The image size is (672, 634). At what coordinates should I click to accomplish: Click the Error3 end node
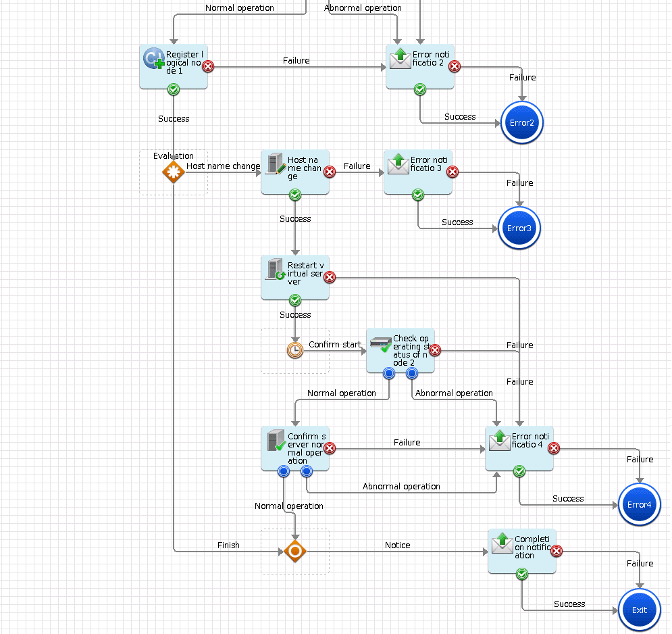click(x=519, y=228)
